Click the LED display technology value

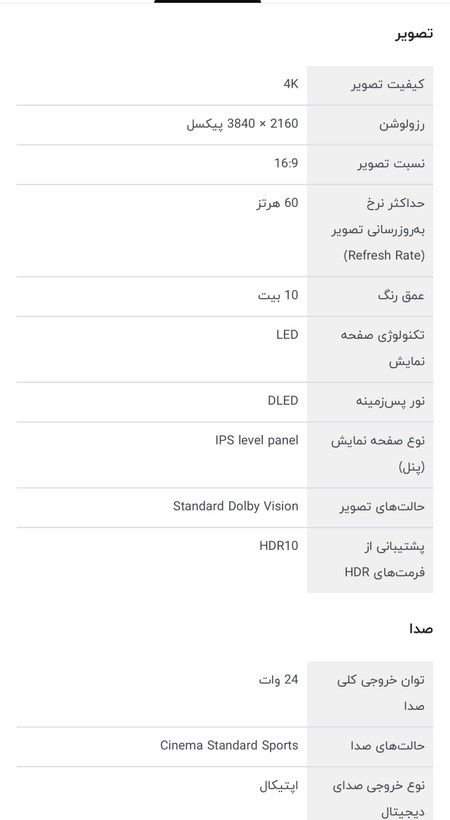coord(287,335)
